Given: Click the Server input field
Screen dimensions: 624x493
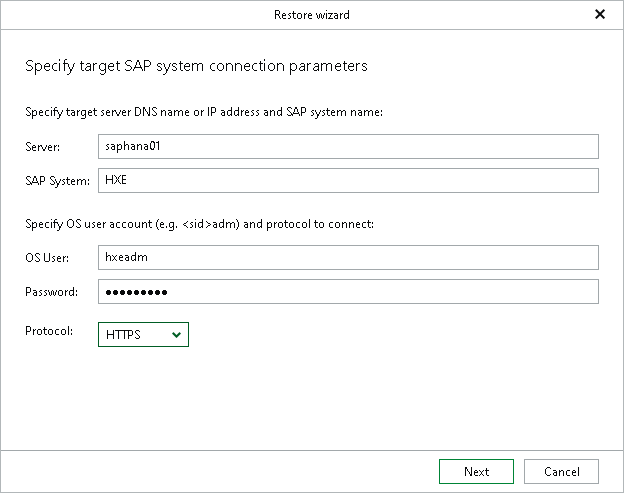Looking at the screenshot, I should click(x=348, y=147).
